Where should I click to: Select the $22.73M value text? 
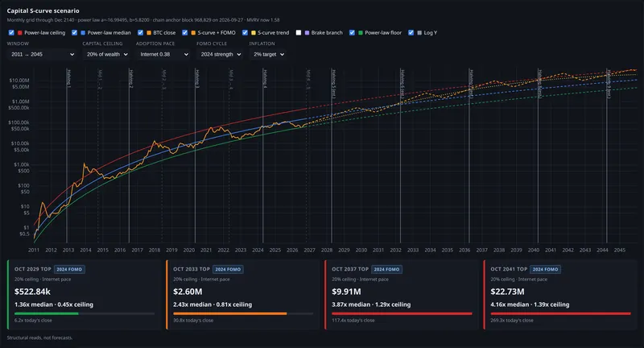pyautogui.click(x=507, y=292)
